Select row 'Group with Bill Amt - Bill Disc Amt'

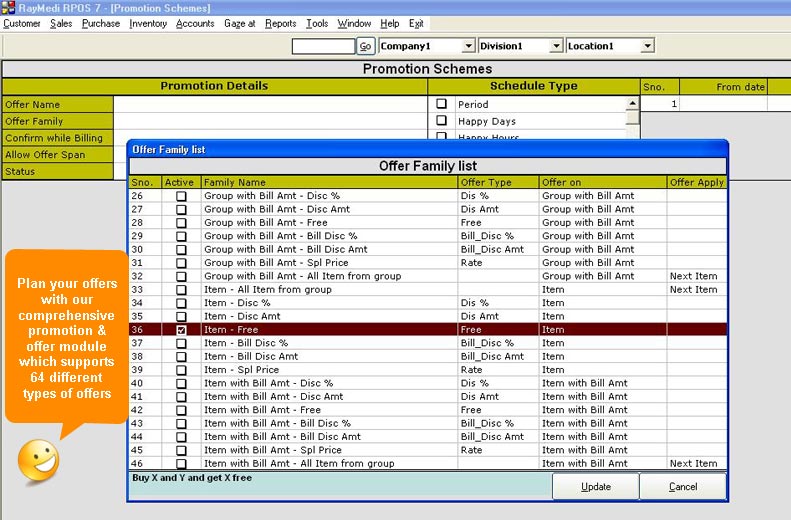click(x=428, y=249)
